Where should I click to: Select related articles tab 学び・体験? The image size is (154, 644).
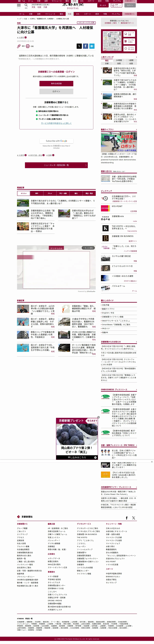(63, 193)
